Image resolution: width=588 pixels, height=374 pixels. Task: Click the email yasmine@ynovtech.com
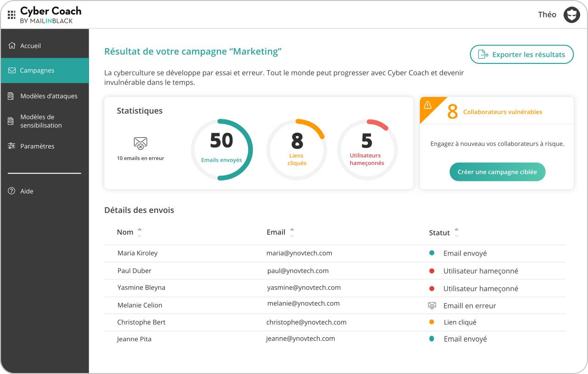pyautogui.click(x=304, y=288)
